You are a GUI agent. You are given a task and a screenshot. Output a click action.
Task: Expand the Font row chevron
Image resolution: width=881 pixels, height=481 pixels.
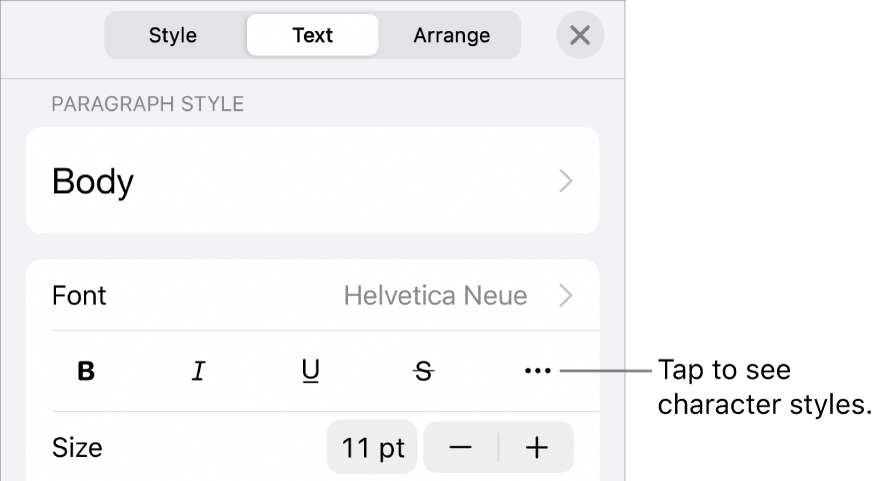click(566, 296)
